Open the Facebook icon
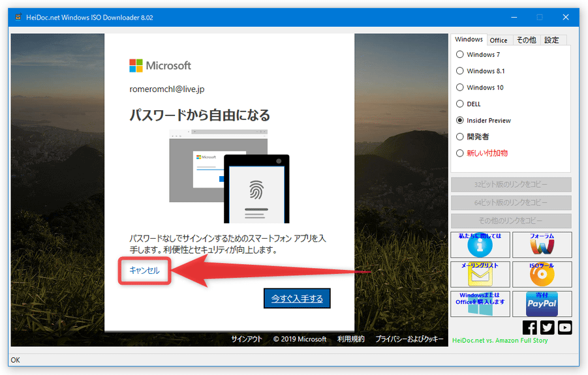 pos(529,328)
